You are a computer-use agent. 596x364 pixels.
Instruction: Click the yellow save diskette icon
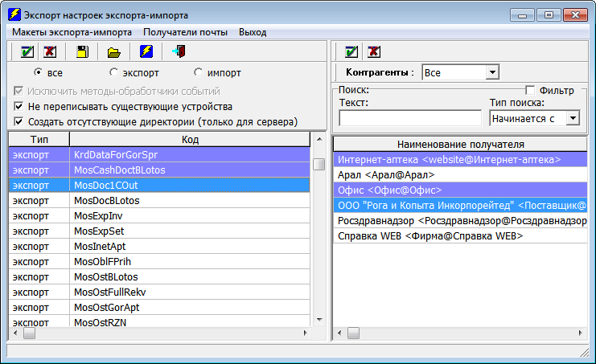[82, 52]
